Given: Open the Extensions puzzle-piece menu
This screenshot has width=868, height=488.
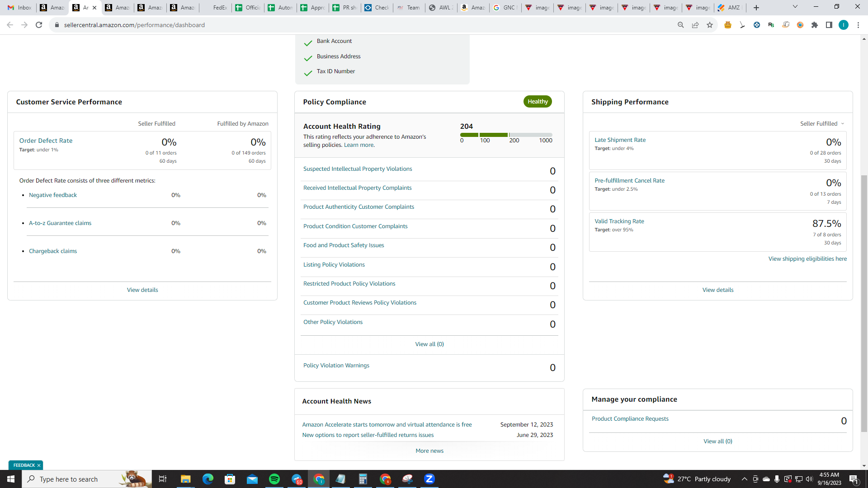Looking at the screenshot, I should tap(815, 25).
